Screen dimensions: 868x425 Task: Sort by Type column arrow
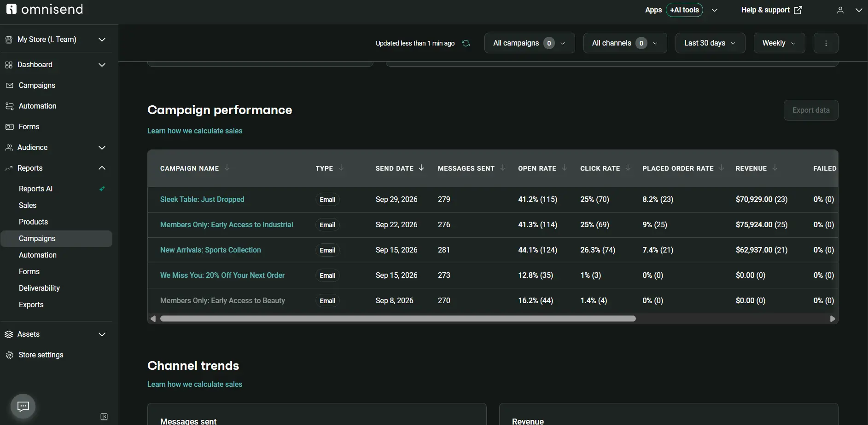pyautogui.click(x=341, y=168)
